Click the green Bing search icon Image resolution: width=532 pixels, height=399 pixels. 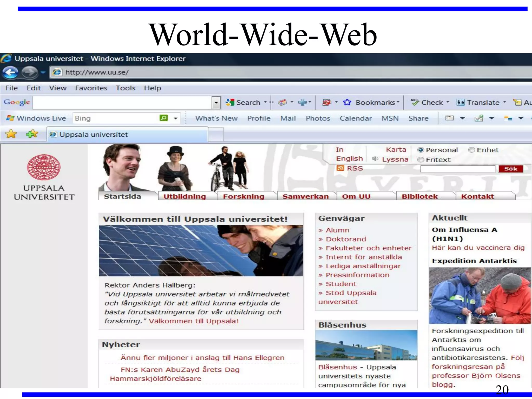(164, 118)
